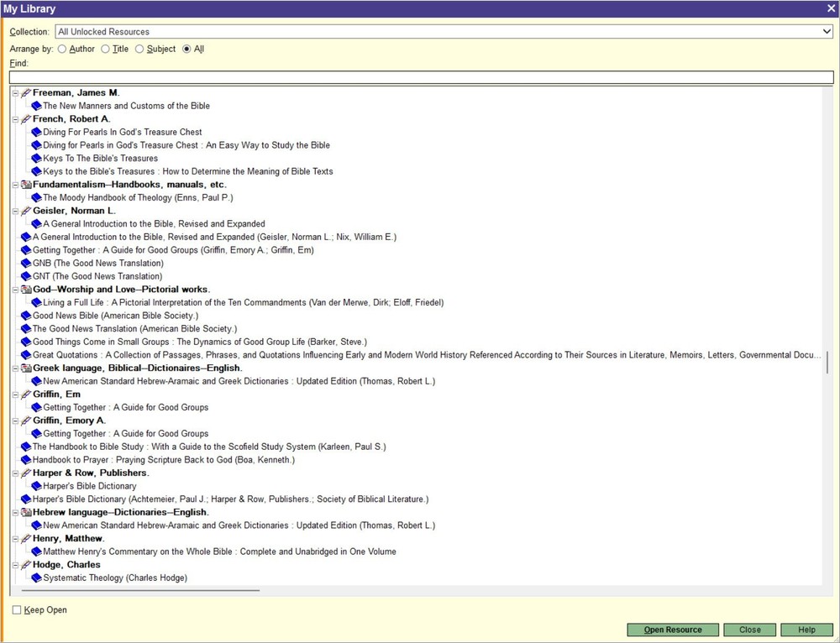The width and height of the screenshot is (840, 643).
Task: Arrange library by Author
Action: pyautogui.click(x=62, y=49)
